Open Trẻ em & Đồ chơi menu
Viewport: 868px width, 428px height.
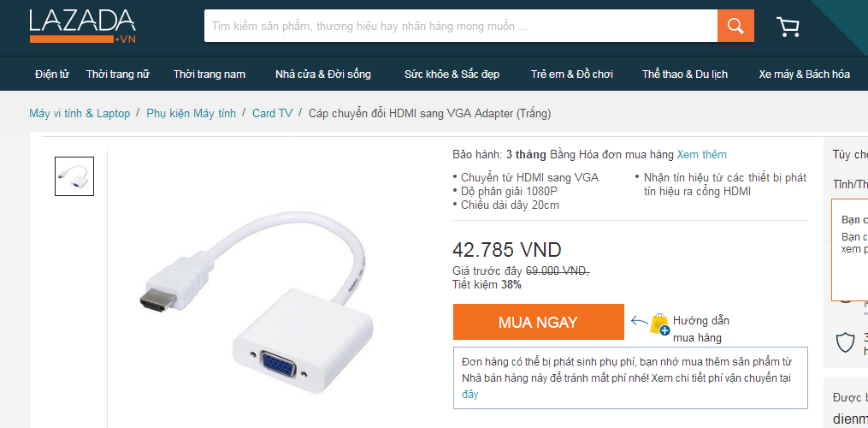(572, 74)
